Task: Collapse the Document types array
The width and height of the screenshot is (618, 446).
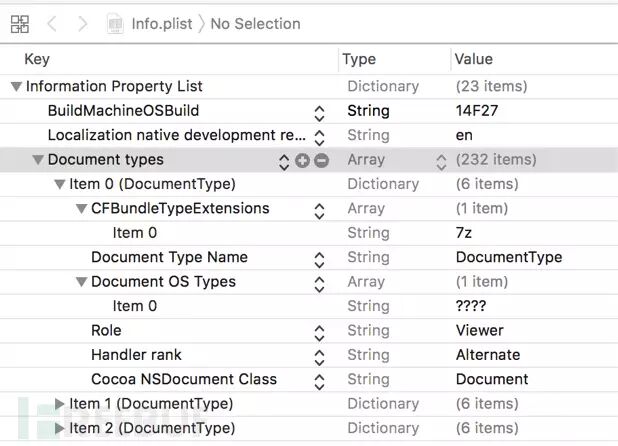Action: tap(38, 160)
